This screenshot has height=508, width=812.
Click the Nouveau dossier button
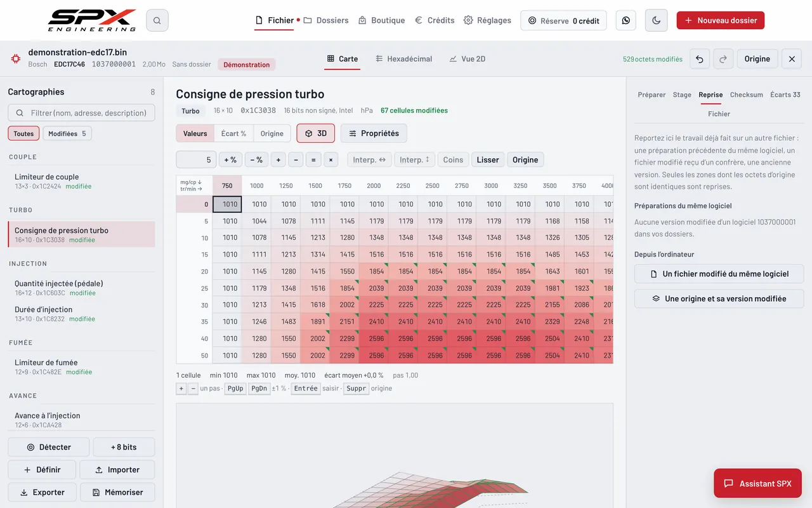click(721, 20)
